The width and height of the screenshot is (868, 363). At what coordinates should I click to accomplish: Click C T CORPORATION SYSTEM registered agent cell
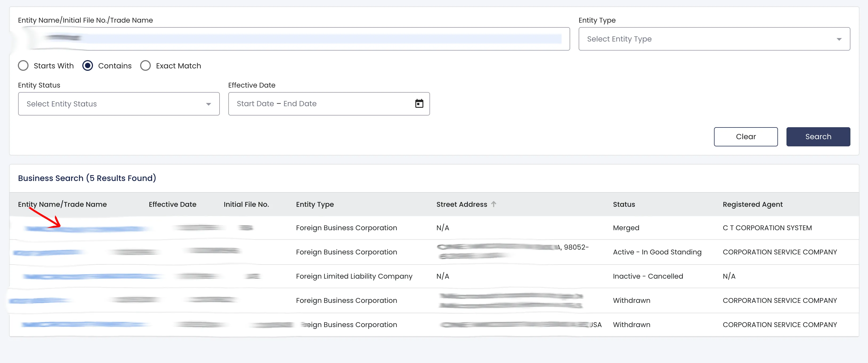click(x=767, y=228)
